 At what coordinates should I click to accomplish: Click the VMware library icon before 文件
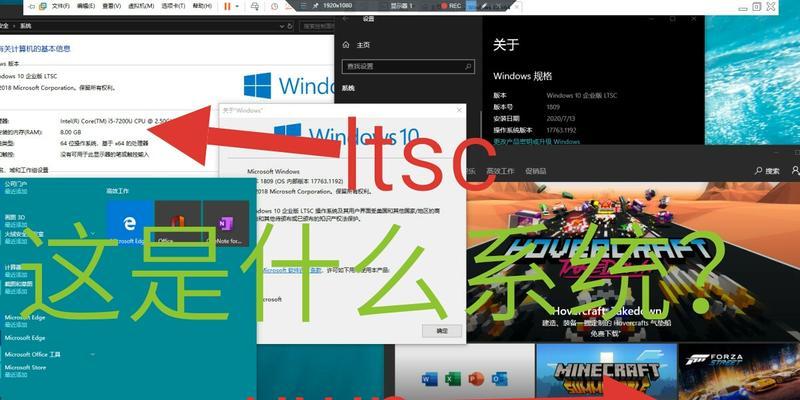(43, 6)
